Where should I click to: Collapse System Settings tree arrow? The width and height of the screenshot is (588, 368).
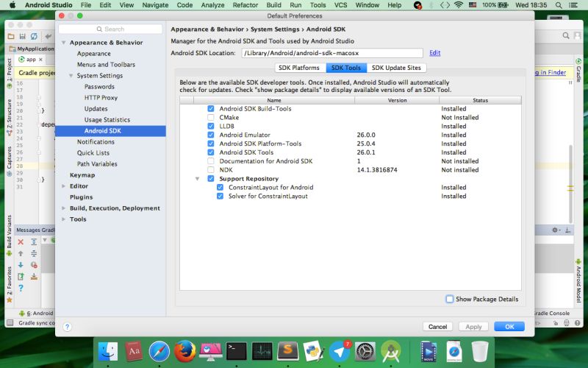(x=71, y=76)
